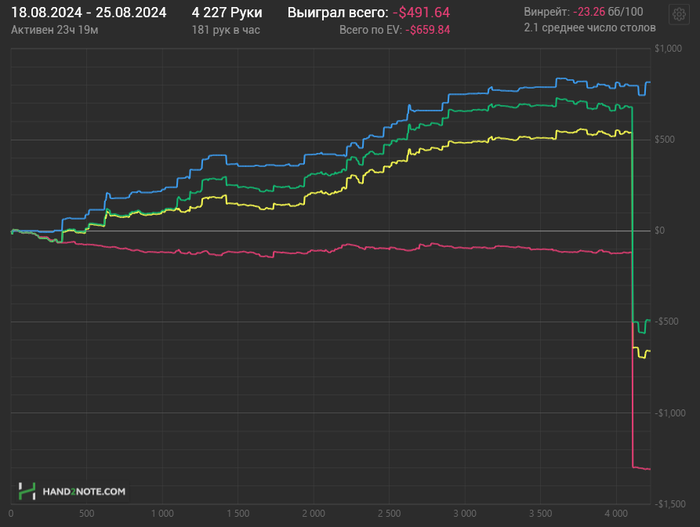Click the total winnings value -$491.64

click(x=421, y=13)
